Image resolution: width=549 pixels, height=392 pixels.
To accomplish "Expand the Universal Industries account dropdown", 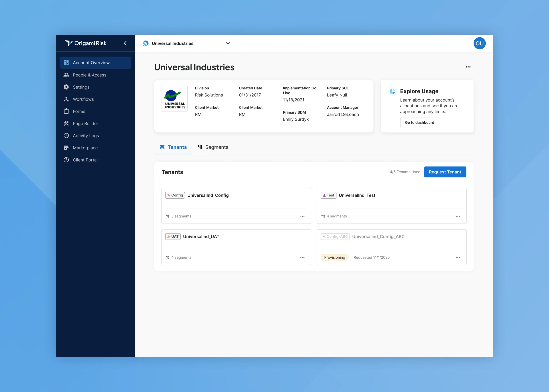I will (x=186, y=44).
